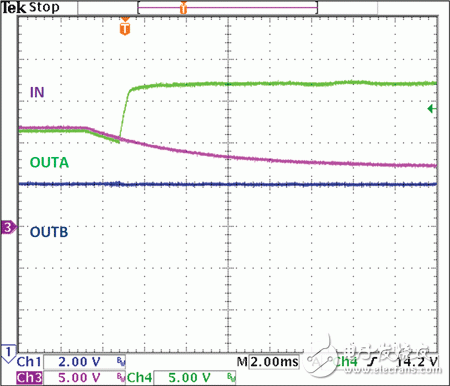450x386 pixels.
Task: Click the green OUTA waveform label
Action: [x=49, y=163]
